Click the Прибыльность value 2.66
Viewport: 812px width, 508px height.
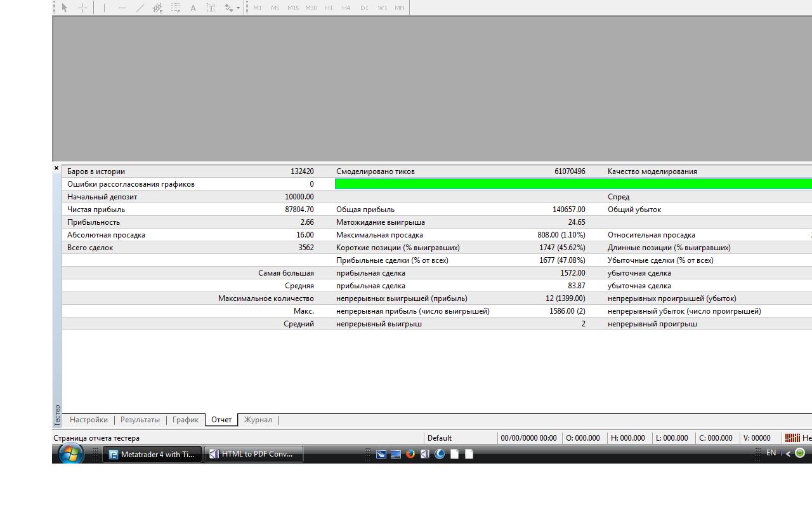click(307, 222)
